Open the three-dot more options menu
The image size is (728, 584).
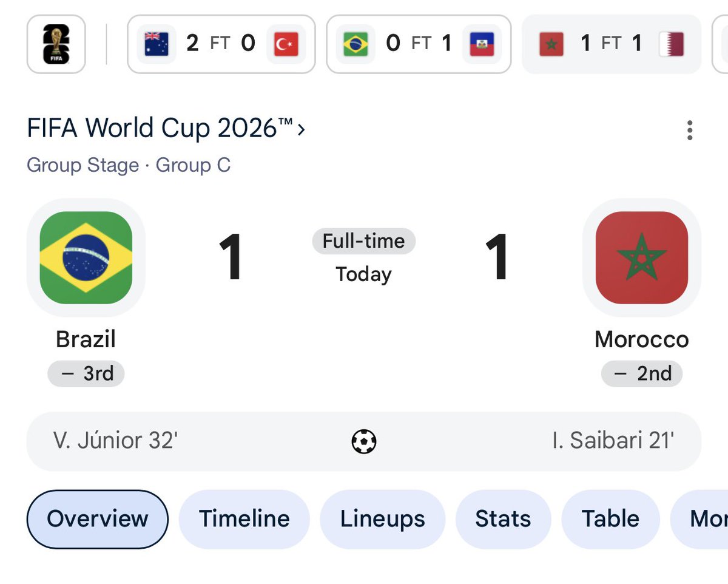[x=690, y=131]
